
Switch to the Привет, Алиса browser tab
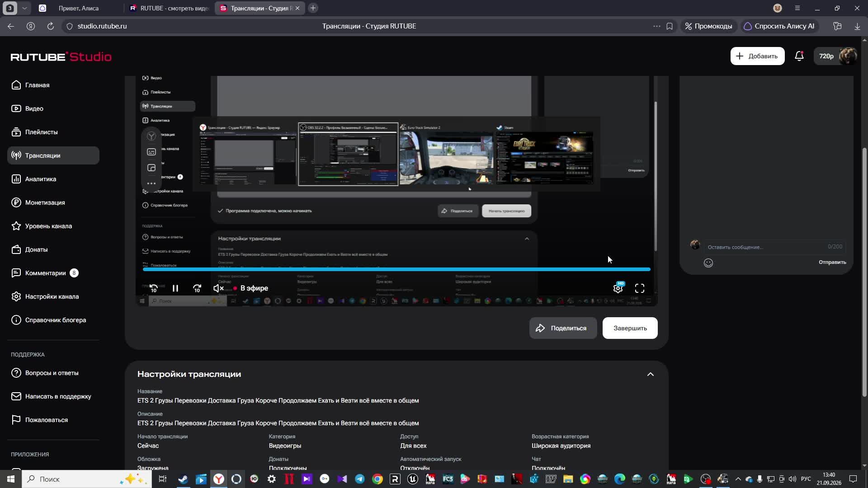point(78,8)
